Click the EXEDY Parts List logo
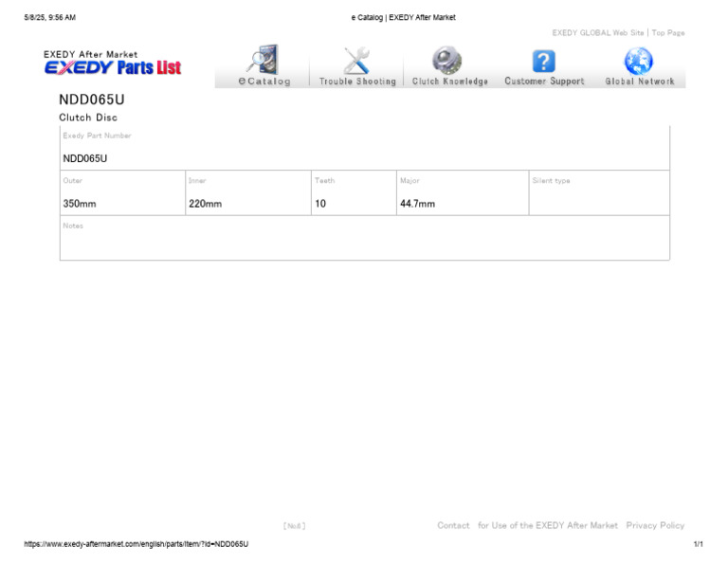728x563 pixels. [113, 67]
